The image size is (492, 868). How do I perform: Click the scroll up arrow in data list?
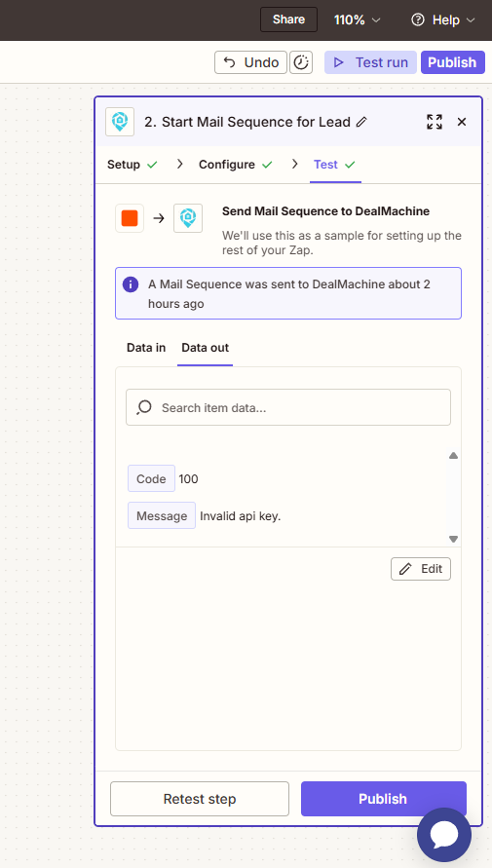click(453, 456)
